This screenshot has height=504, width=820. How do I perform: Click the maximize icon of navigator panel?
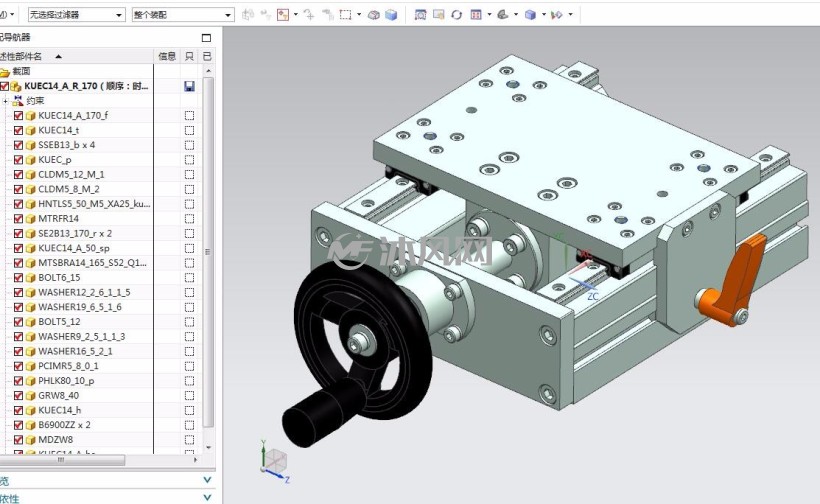[207, 38]
